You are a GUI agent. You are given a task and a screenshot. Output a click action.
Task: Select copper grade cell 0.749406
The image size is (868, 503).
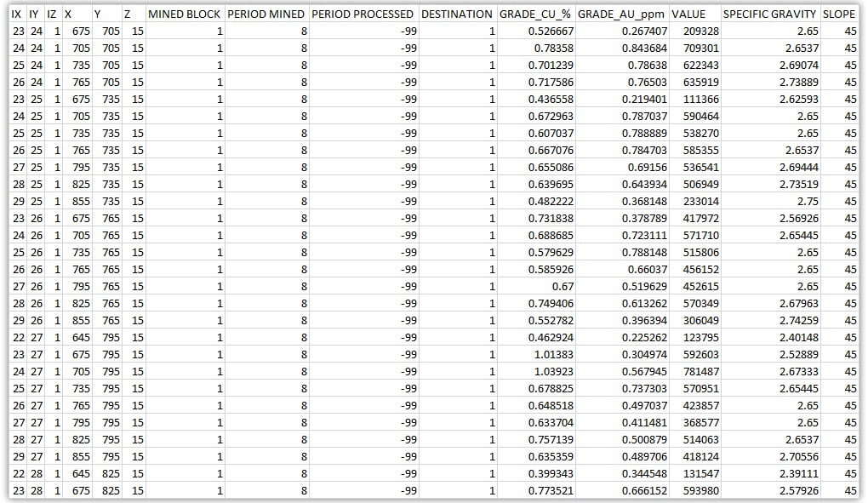tap(535, 304)
